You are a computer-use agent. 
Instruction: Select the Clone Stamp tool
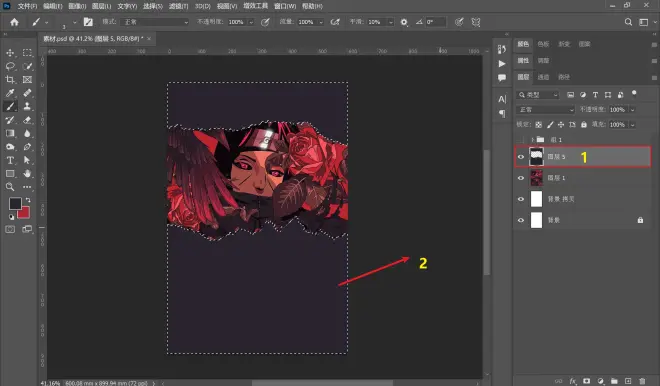tap(27, 106)
